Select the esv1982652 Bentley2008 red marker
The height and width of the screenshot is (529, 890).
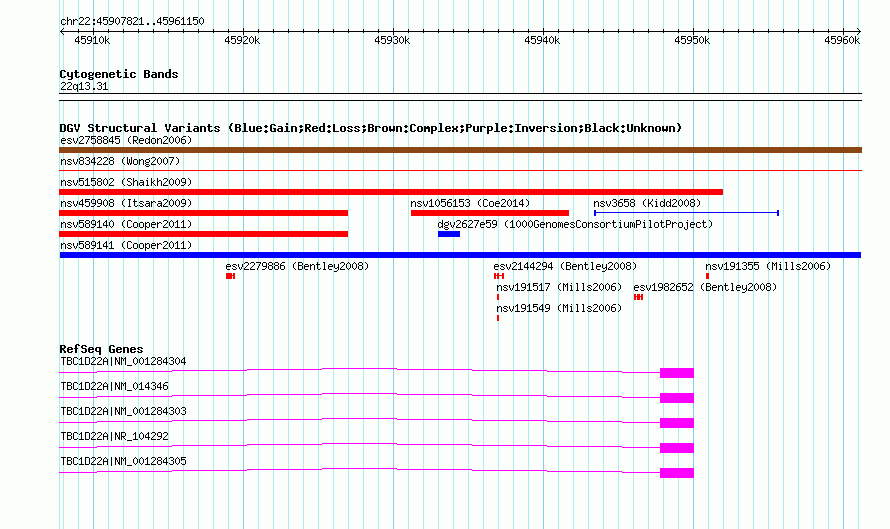[x=639, y=297]
